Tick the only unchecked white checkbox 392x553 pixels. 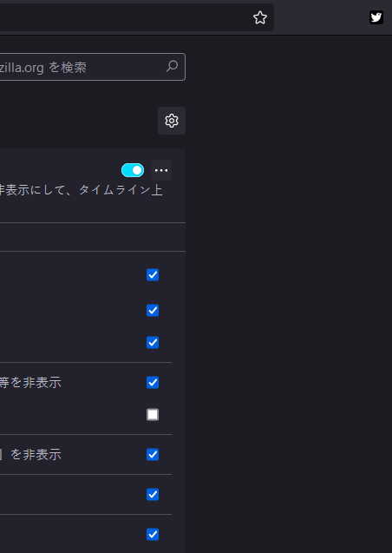[x=153, y=414]
